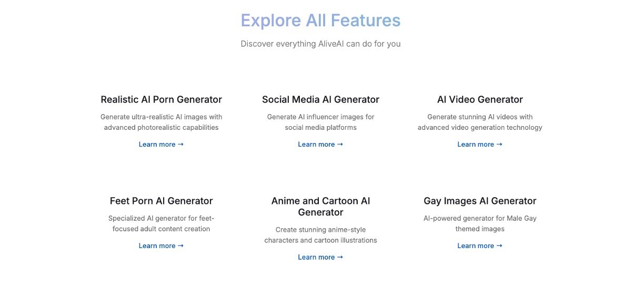
Task: Click Learn more below AI Video Generator
Action: coord(480,145)
